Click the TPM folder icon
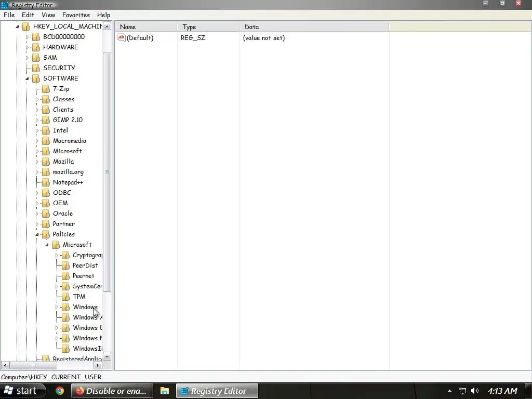This screenshot has height=399, width=532. tap(65, 297)
